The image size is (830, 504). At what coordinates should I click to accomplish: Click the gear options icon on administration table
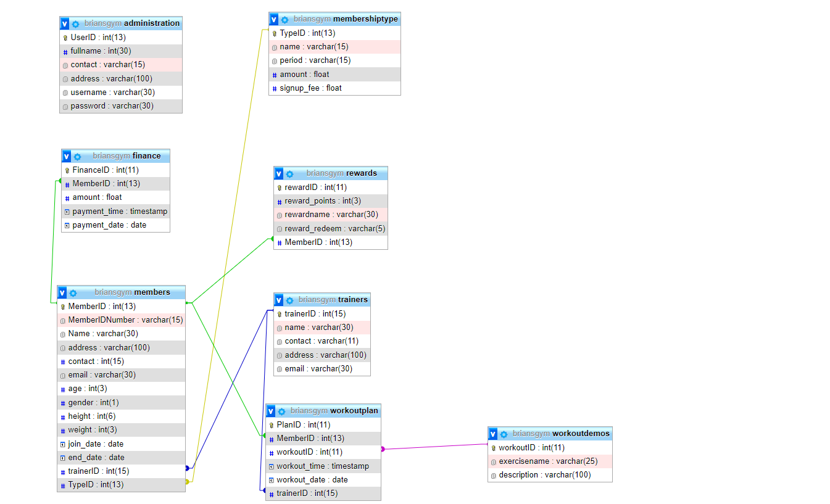click(x=75, y=23)
